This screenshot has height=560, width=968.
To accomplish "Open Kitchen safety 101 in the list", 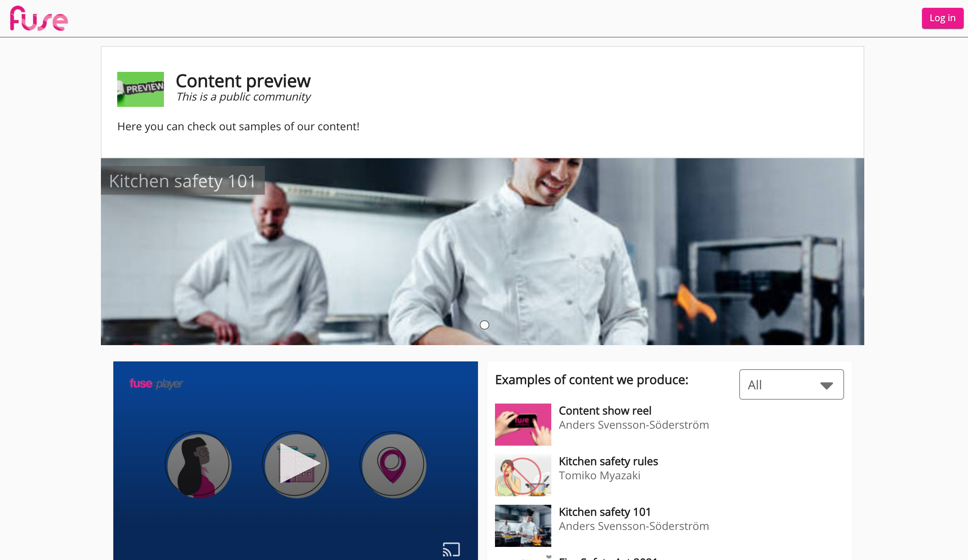I will click(x=604, y=512).
